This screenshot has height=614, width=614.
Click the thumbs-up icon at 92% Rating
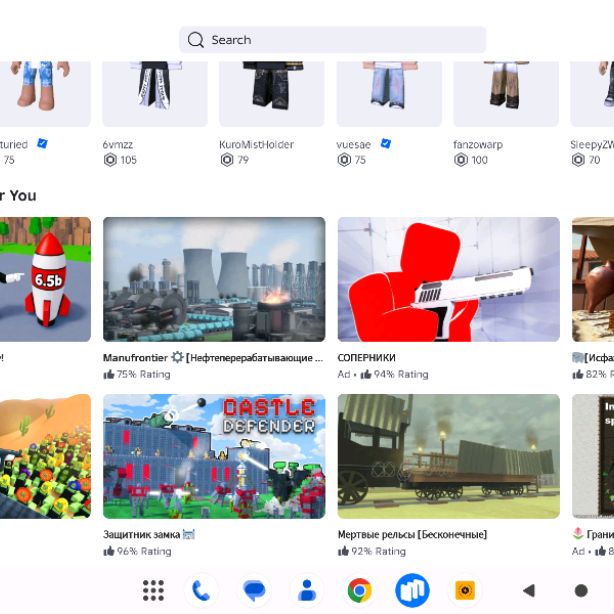point(343,551)
